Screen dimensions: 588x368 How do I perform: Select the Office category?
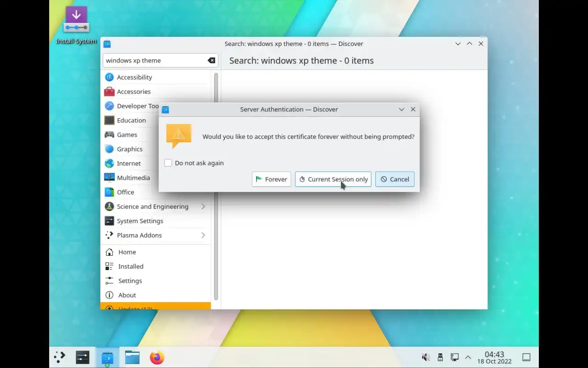(156, 192)
